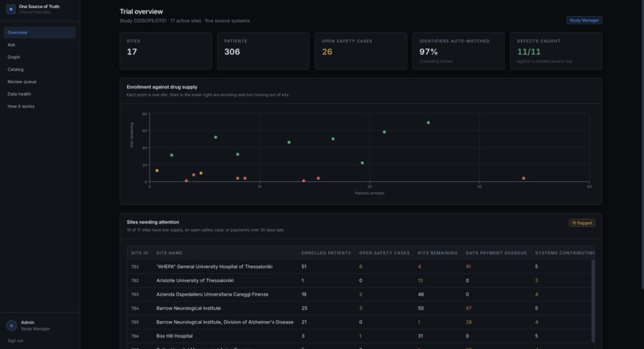This screenshot has height=349, width=644.
Task: Open the Data health page
Action: pyautogui.click(x=39, y=94)
